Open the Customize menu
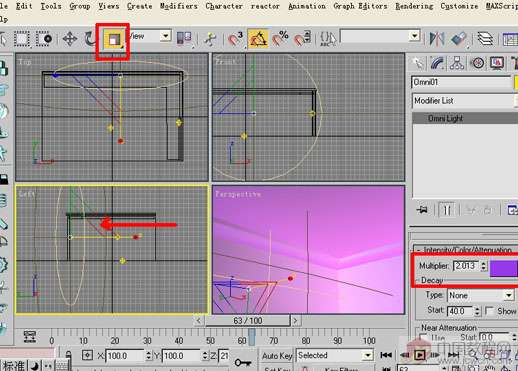This screenshot has width=518, height=371. [x=459, y=6]
